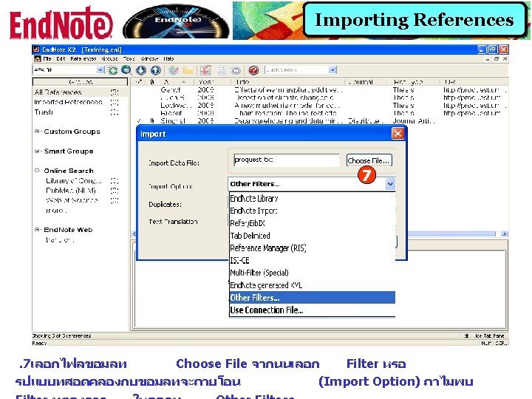Image resolution: width=532 pixels, height=399 pixels.
Task: Click the Find Full Text toolbar icon
Action: click(174, 70)
